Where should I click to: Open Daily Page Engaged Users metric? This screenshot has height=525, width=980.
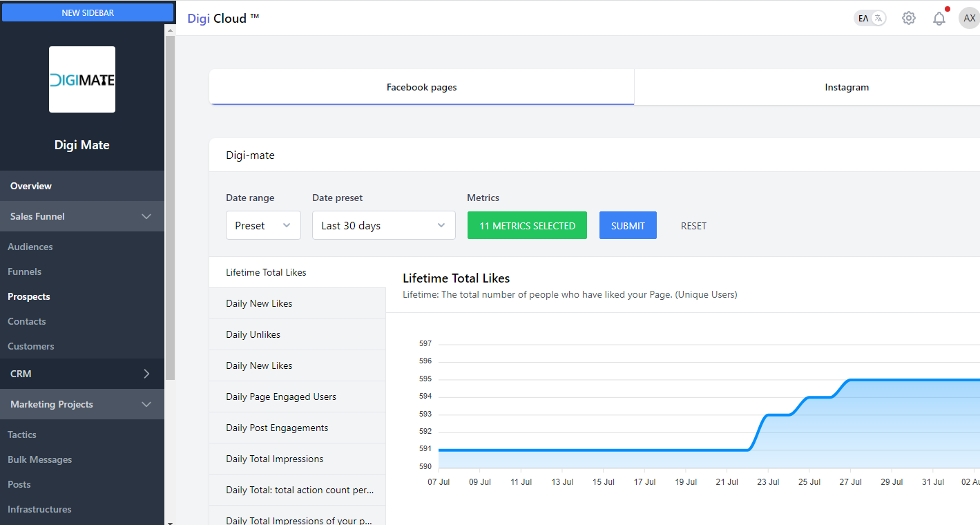pyautogui.click(x=280, y=397)
